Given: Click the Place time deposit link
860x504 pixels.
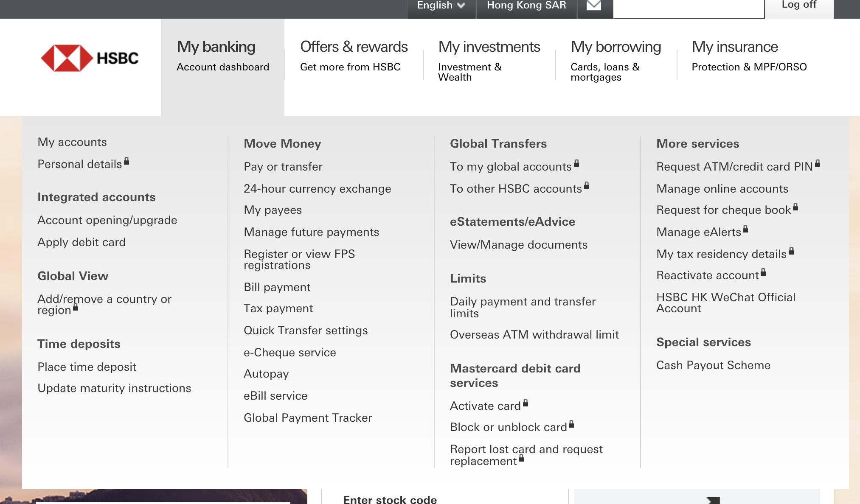Looking at the screenshot, I should click(x=87, y=367).
